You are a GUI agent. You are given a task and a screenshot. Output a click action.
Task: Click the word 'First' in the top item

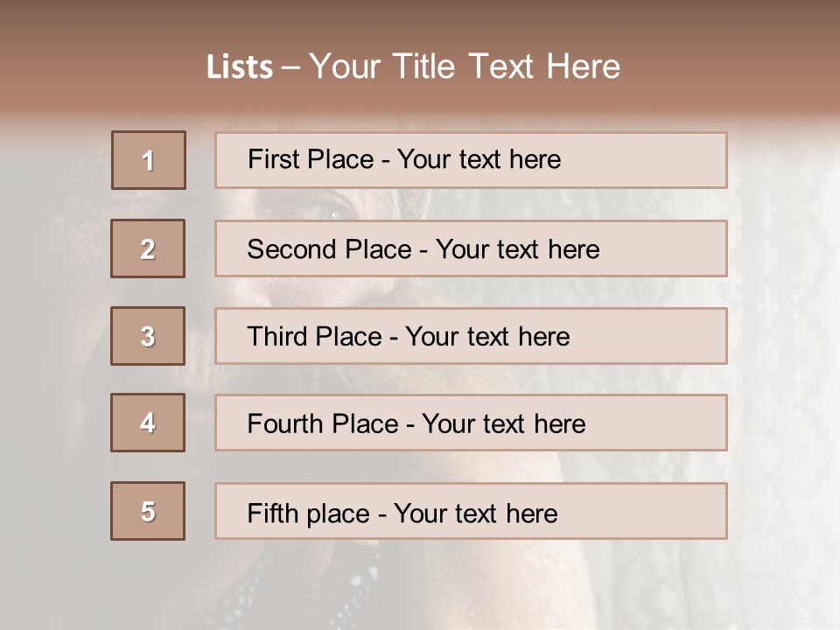pos(272,159)
